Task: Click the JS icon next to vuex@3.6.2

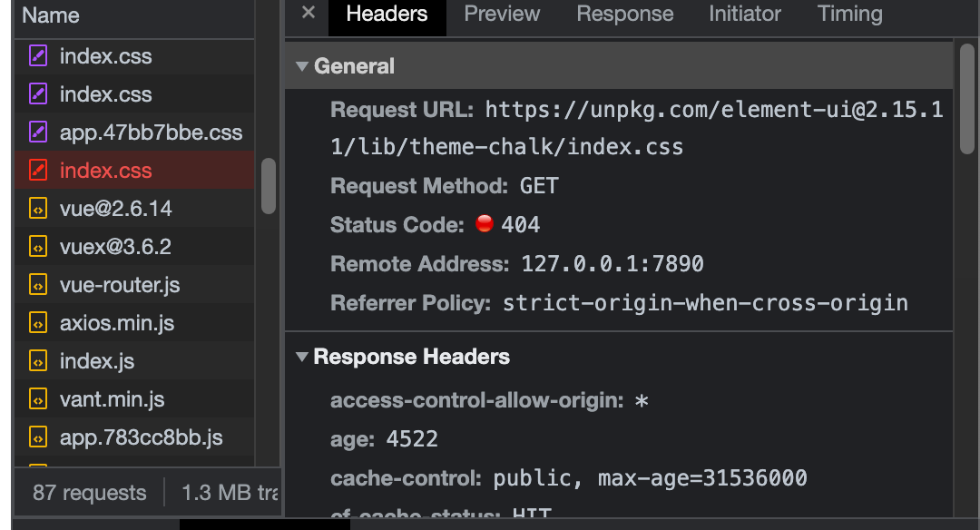Action: click(36, 246)
